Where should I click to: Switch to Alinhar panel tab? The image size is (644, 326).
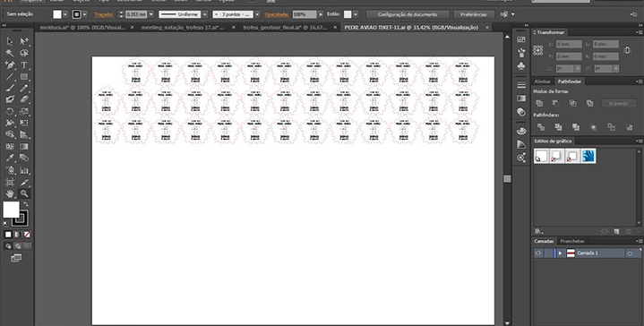pyautogui.click(x=543, y=81)
